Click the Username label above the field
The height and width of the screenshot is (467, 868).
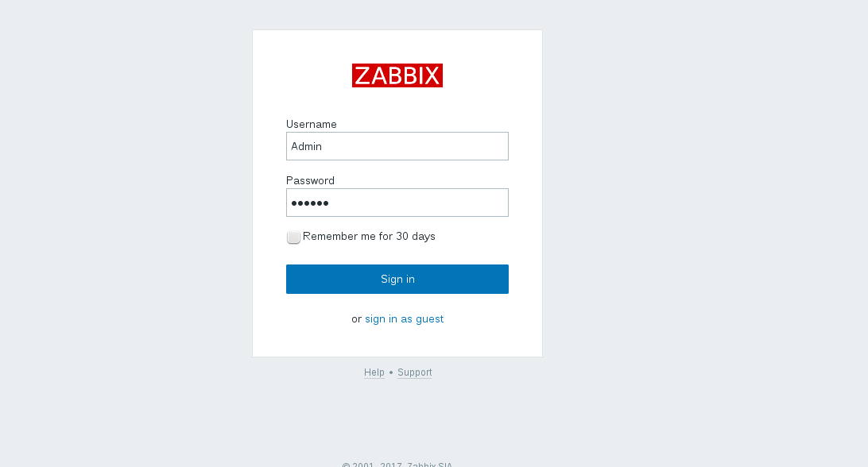pos(312,124)
